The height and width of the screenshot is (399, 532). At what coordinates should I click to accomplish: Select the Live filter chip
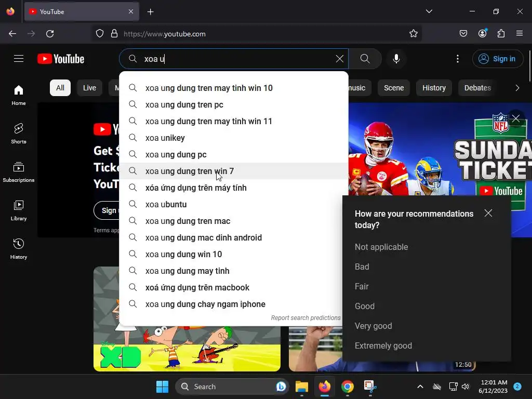89,88
